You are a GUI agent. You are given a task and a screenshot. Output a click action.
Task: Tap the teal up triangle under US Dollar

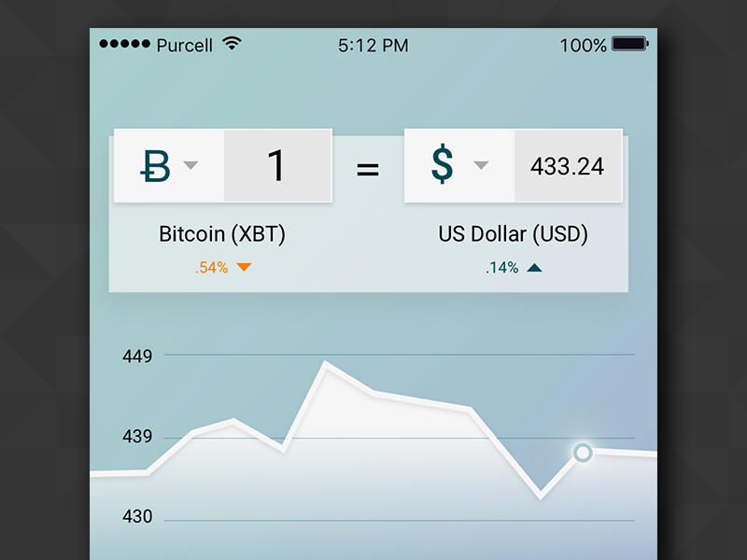click(534, 268)
